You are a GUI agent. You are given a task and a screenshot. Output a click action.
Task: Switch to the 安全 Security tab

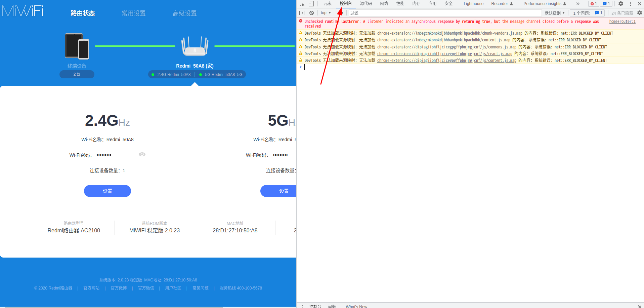(x=448, y=4)
